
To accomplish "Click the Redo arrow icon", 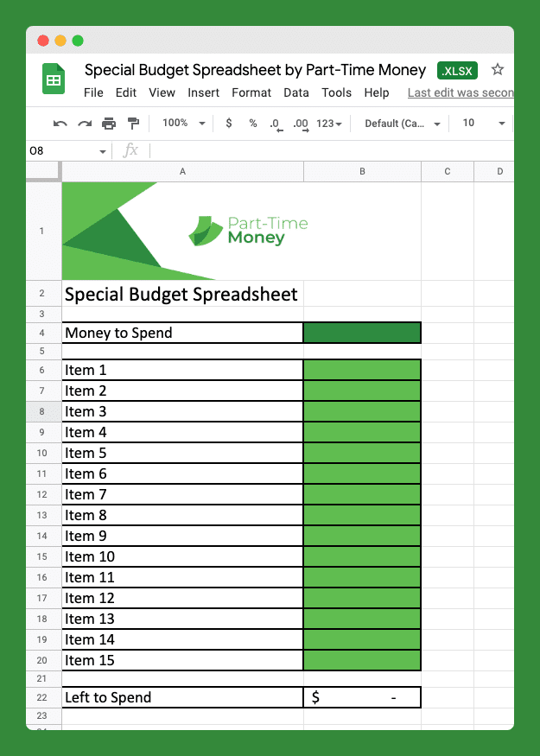I will 85,124.
